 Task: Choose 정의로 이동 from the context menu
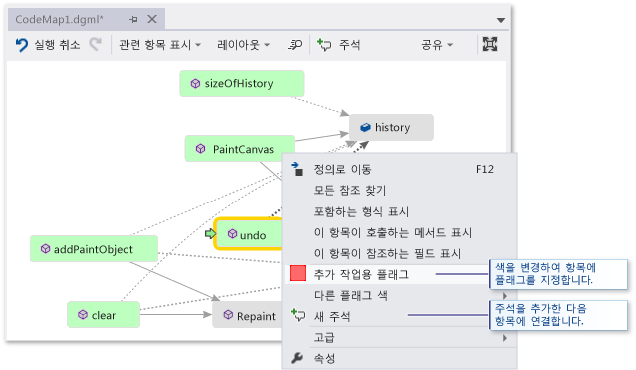click(400, 169)
